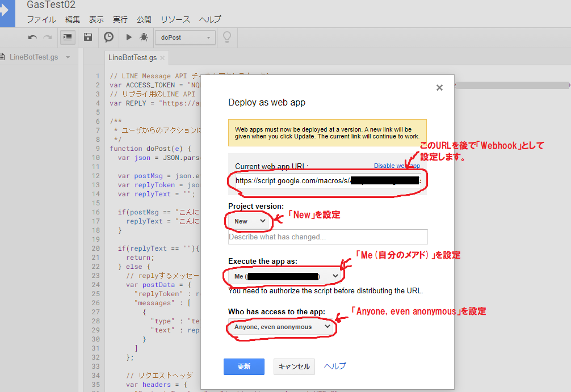This screenshot has height=392, width=571.
Task: Expand the LineBotTest.gs sidebar file menu arrow
Action: 68,57
